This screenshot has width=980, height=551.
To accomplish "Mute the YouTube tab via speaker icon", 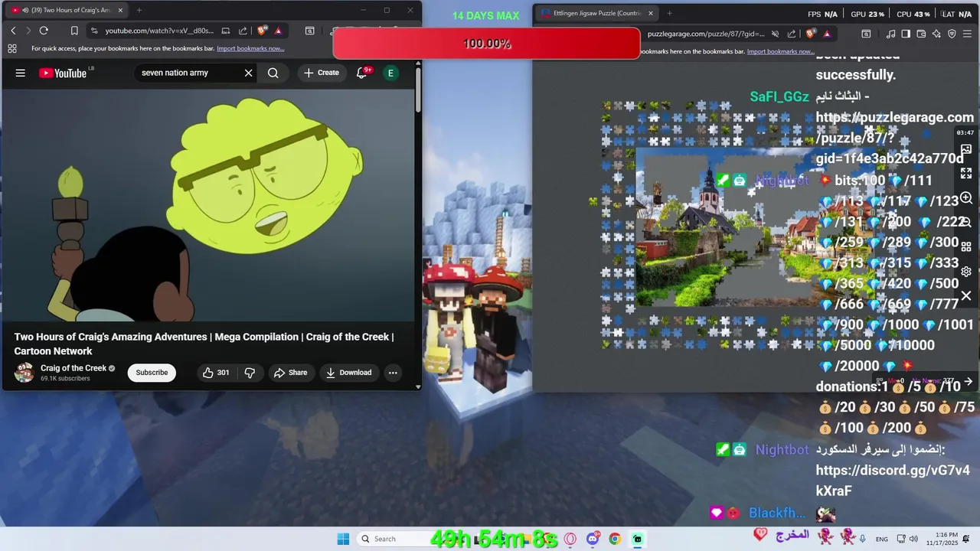I will tap(25, 11).
